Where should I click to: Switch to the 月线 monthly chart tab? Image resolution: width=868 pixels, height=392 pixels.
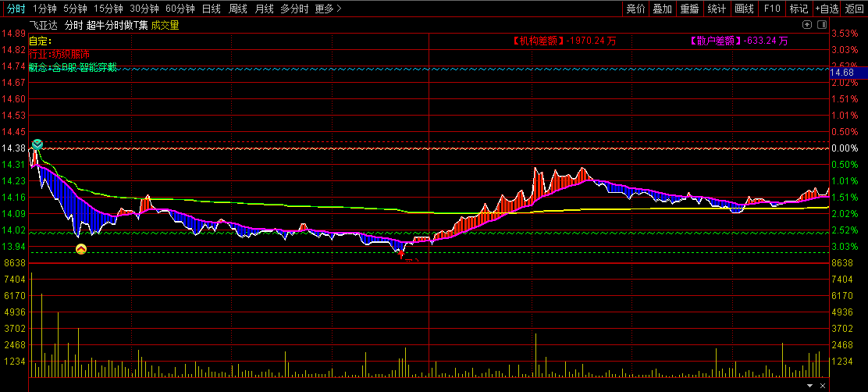click(x=264, y=9)
